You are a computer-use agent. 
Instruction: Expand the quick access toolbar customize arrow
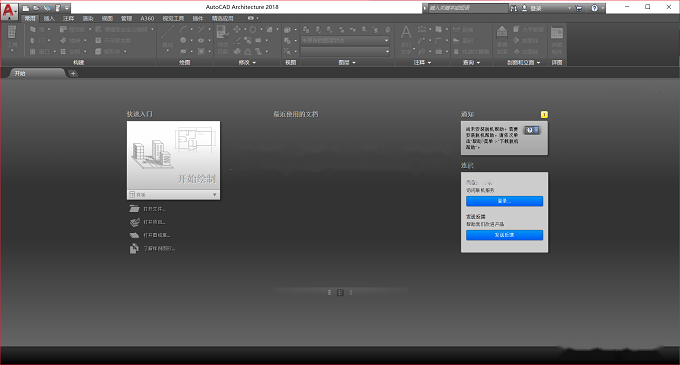[67, 8]
